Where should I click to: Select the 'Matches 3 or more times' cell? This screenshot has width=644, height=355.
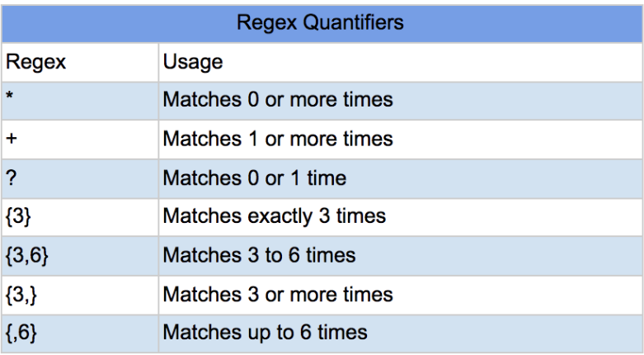(400, 295)
